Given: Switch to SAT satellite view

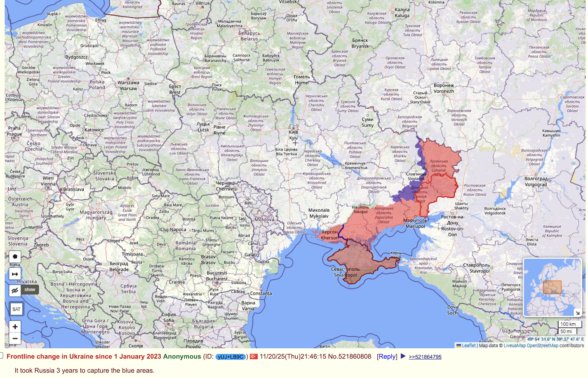Looking at the screenshot, I should pos(16,309).
